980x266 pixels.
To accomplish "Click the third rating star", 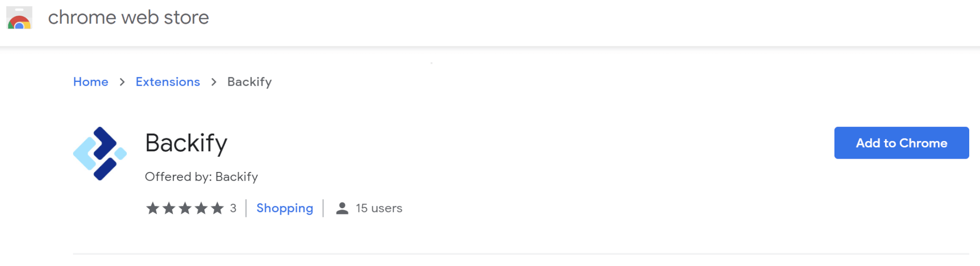I will point(185,208).
